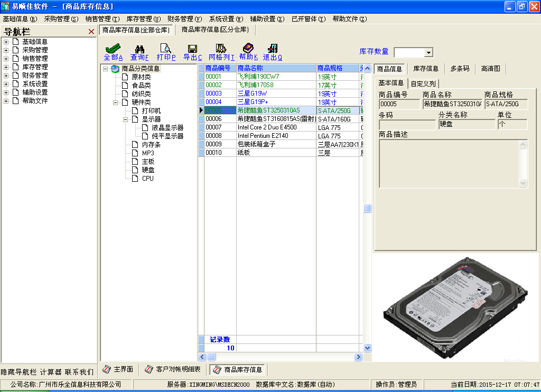Click 隐藏导航栏 at the bottom left
Screen dimensions: 541x392
[x=18, y=372]
